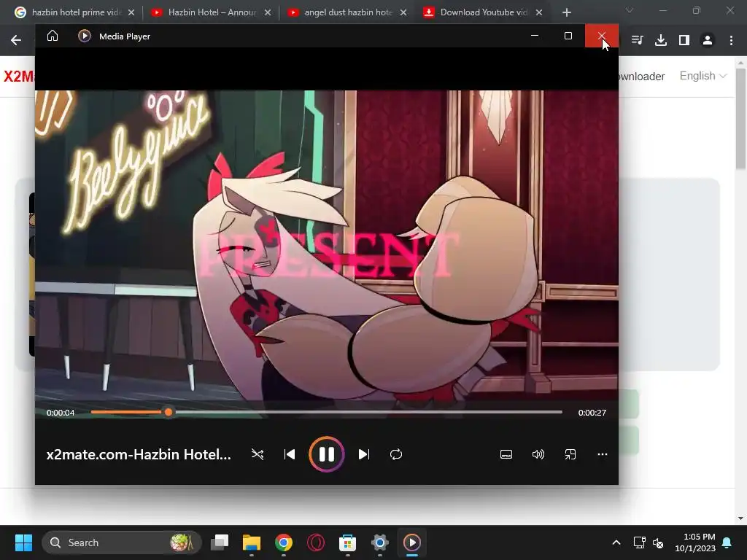
Task: Skip to the previous track
Action: [290, 454]
